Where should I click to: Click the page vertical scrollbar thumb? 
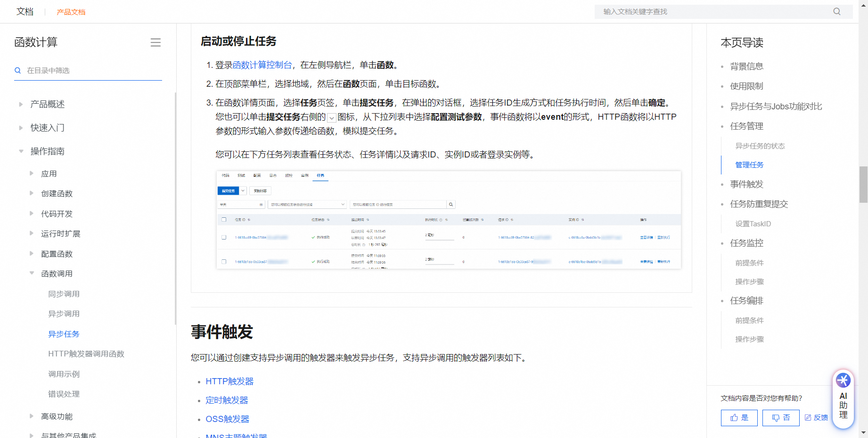(x=863, y=184)
